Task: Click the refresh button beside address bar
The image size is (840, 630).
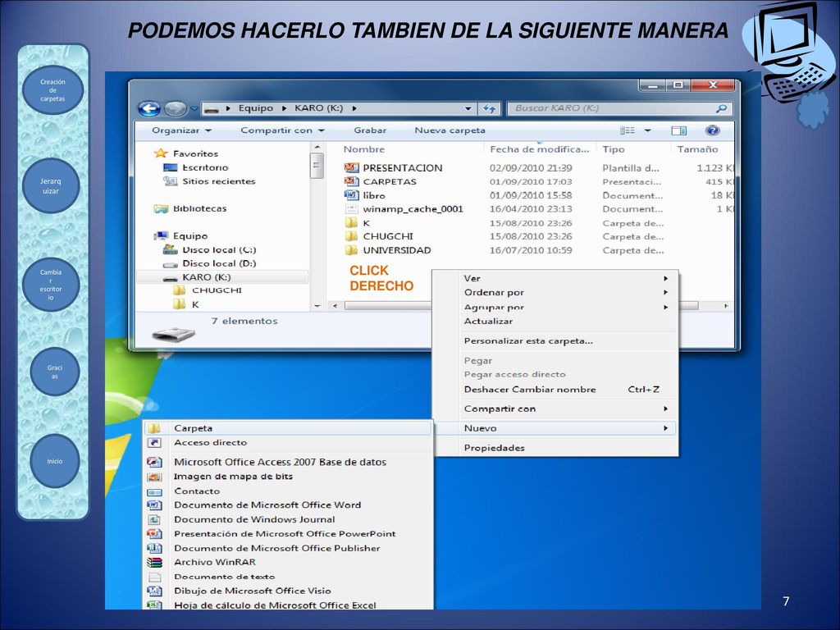Action: point(489,109)
